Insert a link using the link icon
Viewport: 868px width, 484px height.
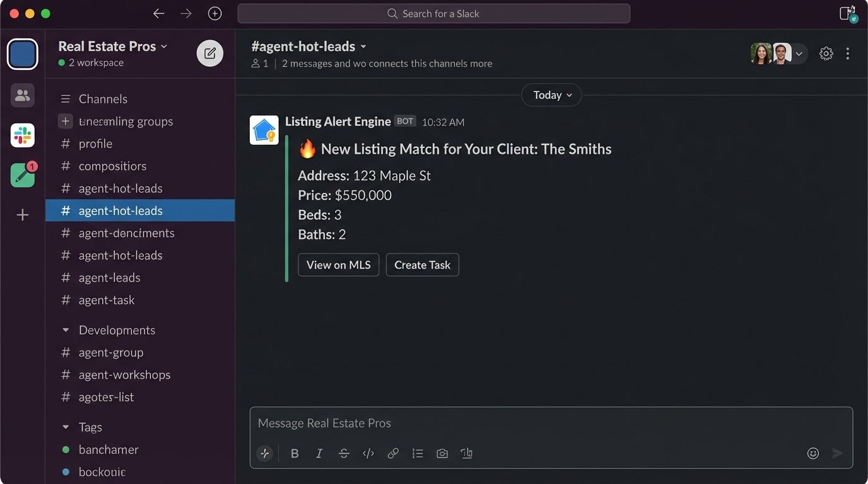(x=393, y=453)
